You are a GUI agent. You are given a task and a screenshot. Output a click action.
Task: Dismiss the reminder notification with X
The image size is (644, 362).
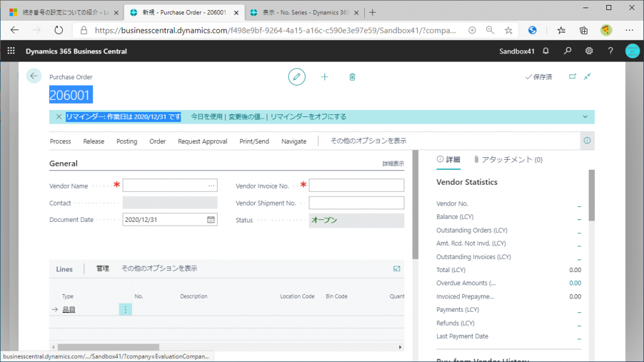pos(58,116)
